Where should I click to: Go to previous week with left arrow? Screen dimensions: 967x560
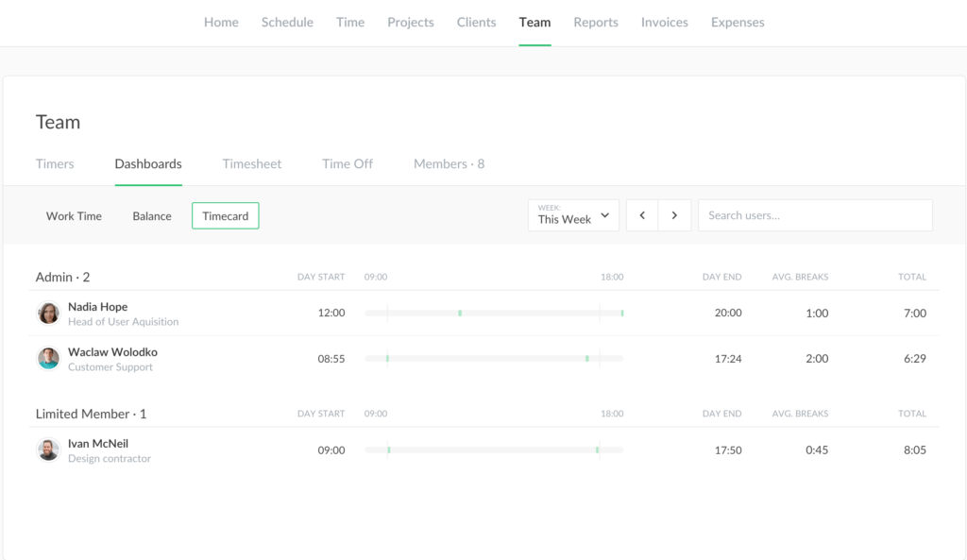click(x=642, y=215)
